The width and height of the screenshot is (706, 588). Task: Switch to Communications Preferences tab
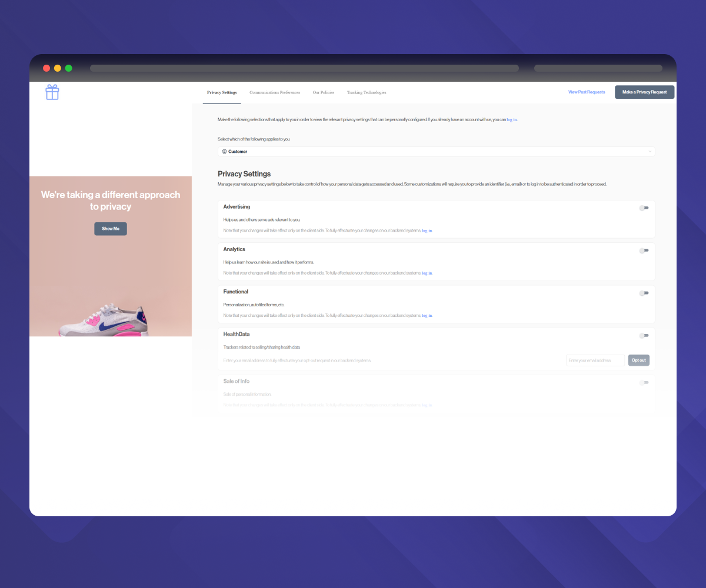click(275, 92)
